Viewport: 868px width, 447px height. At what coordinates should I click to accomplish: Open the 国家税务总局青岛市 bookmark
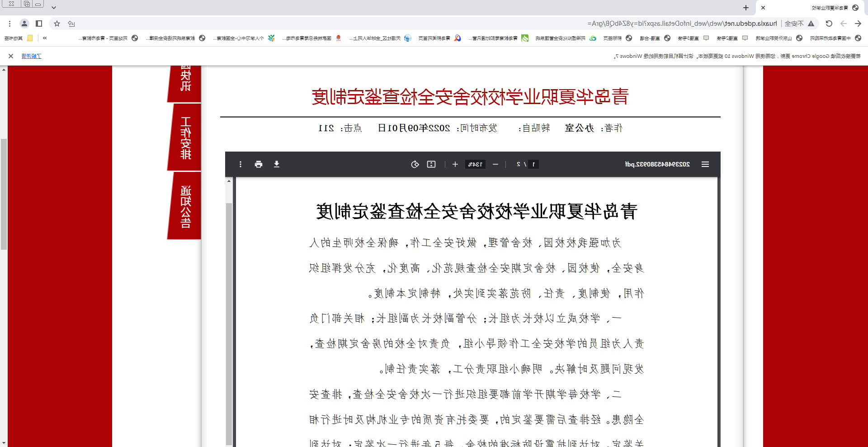[312, 38]
